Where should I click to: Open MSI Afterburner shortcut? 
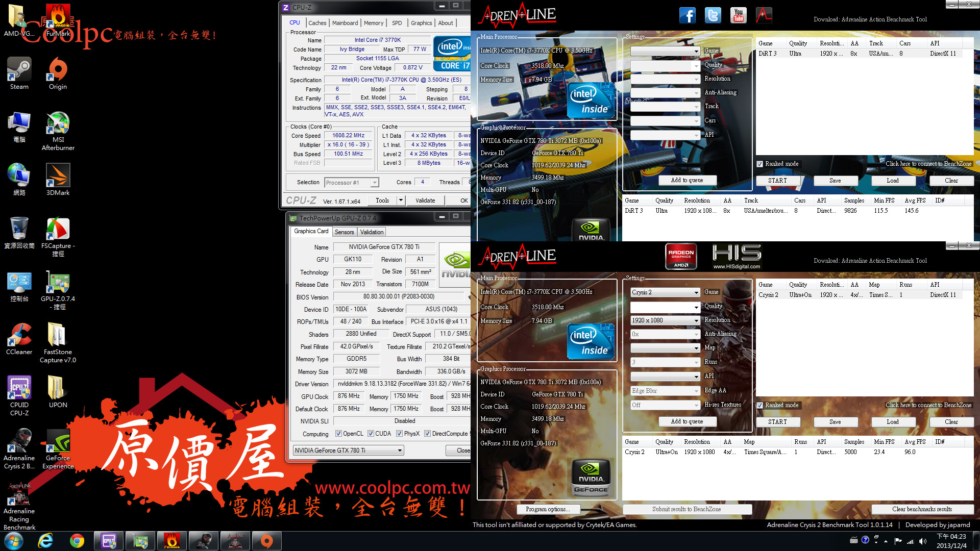pyautogui.click(x=58, y=131)
